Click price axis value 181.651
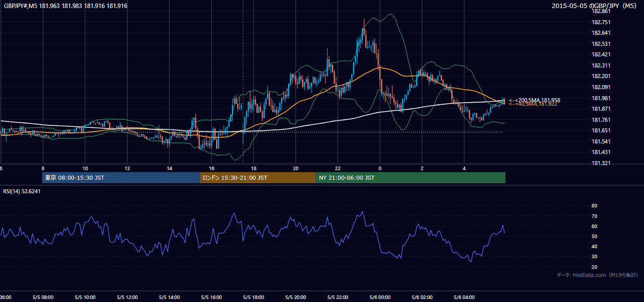 tap(601, 130)
